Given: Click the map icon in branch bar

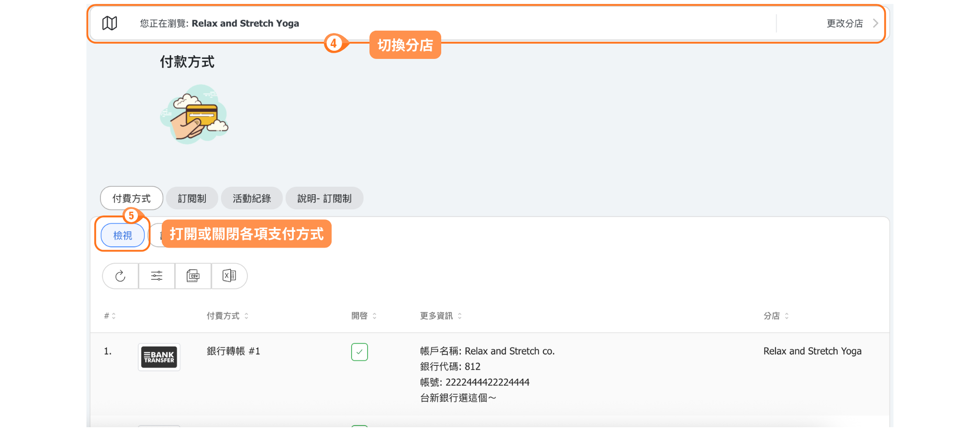Looking at the screenshot, I should (110, 23).
